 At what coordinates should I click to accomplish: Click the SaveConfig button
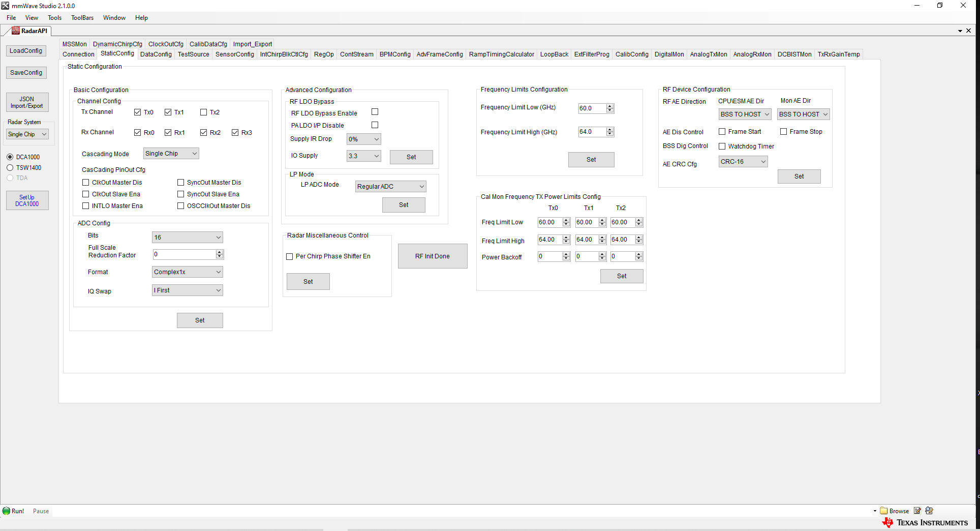(26, 73)
